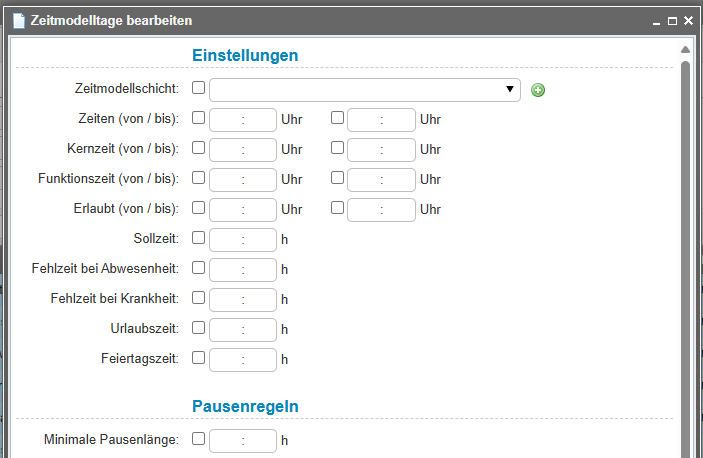703x458 pixels.
Task: Click the scrollbar up arrow
Action: [x=685, y=50]
